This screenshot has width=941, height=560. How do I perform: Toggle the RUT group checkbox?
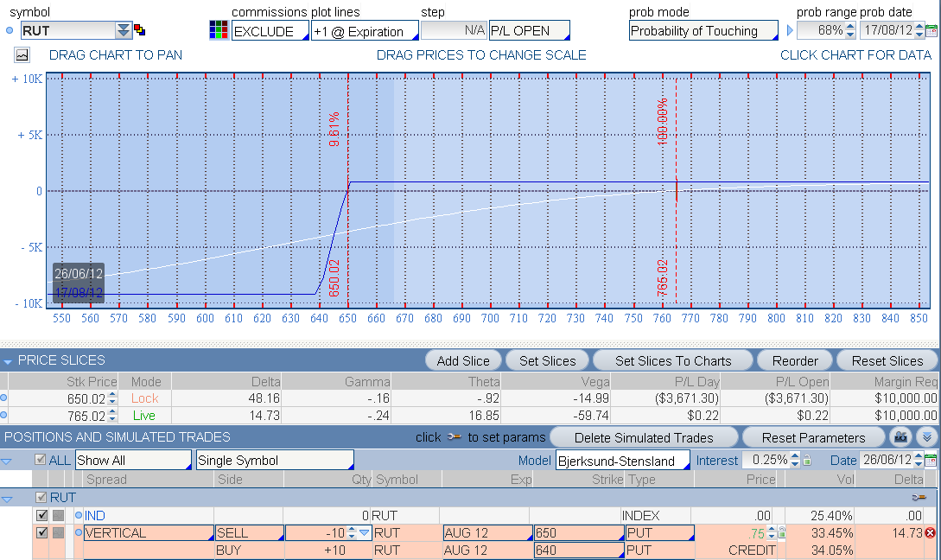pos(41,498)
